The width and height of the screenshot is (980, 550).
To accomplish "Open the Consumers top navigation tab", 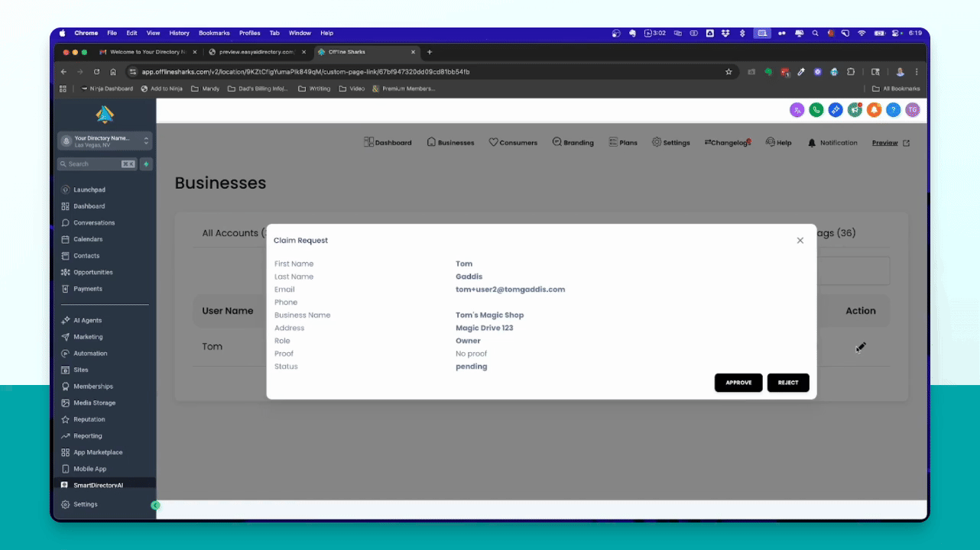I will [x=513, y=143].
